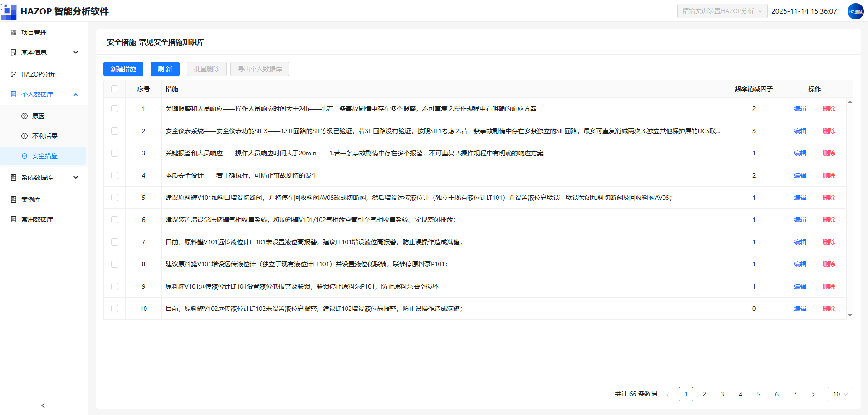Viewport: 868px width, 415px height.
Task: Go to page 3 in pagination
Action: click(x=722, y=394)
